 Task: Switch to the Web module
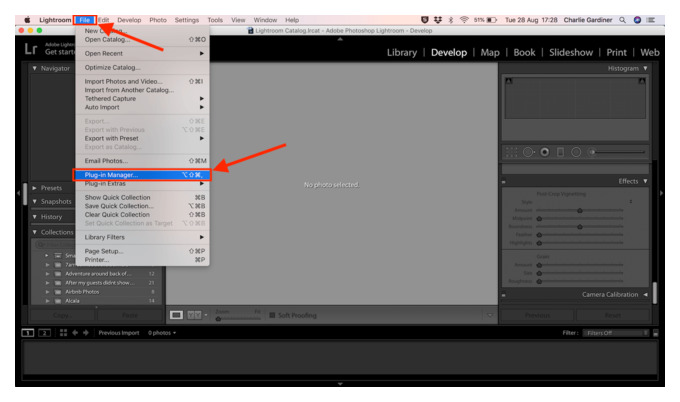click(x=650, y=52)
